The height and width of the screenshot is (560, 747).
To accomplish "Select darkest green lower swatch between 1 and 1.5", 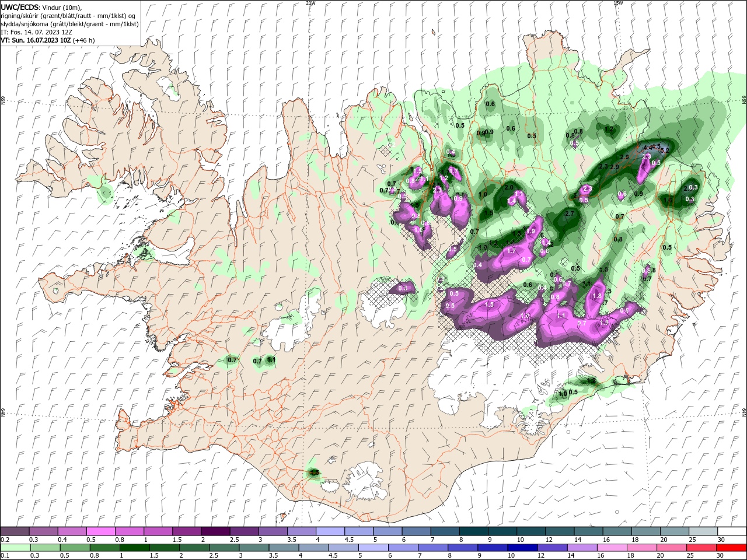I will 134,547.
